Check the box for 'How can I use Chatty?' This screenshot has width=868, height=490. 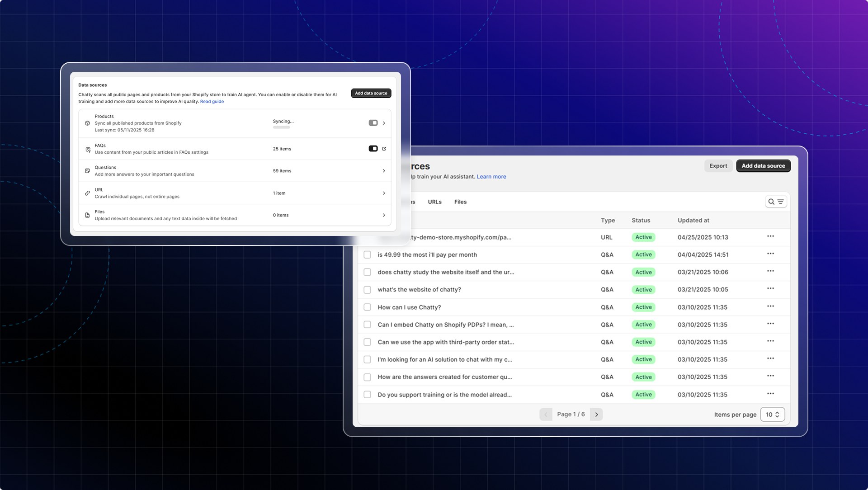[368, 307]
